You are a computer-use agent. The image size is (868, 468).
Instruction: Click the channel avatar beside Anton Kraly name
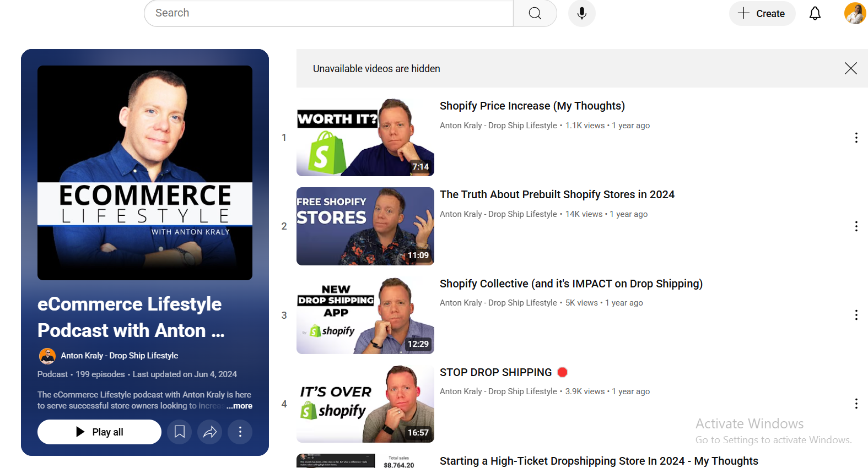tap(47, 356)
